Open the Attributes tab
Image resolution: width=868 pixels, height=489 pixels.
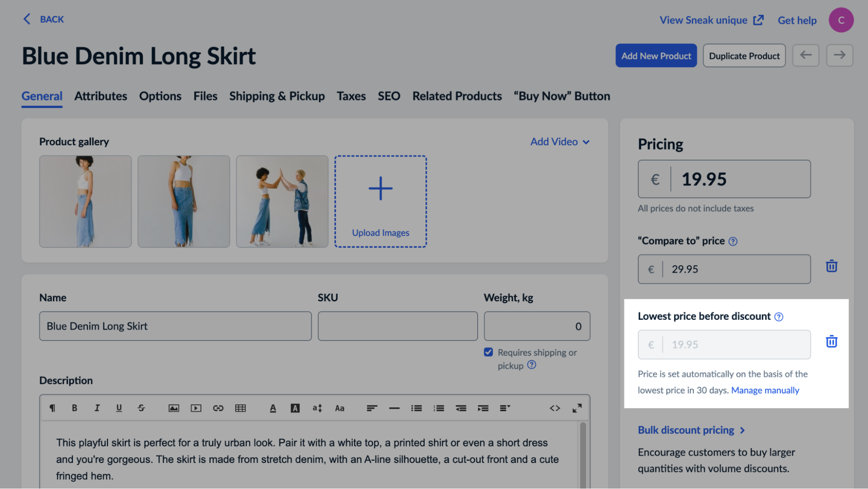100,96
